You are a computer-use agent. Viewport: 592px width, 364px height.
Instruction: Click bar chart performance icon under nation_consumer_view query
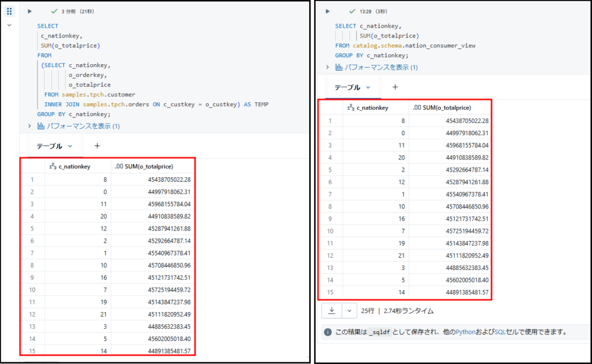(339, 68)
